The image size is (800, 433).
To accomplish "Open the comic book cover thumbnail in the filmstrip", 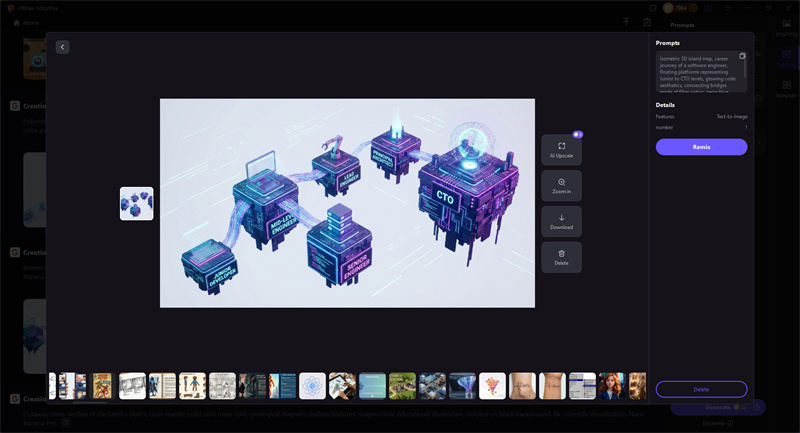I will click(x=102, y=386).
